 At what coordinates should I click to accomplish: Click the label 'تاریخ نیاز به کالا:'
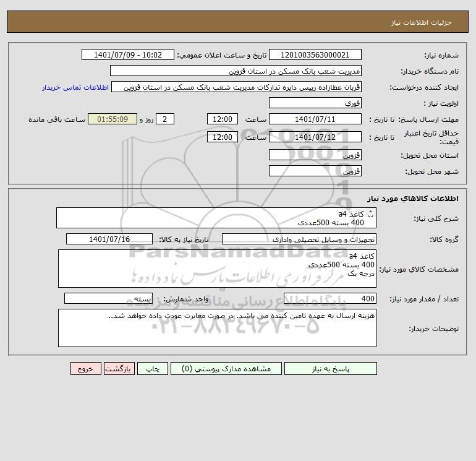click(x=184, y=239)
